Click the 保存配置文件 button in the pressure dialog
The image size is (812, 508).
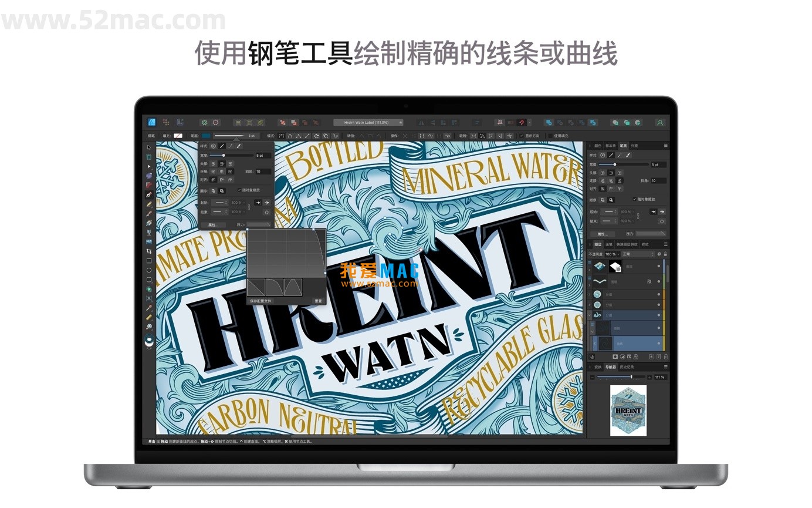[x=260, y=301]
